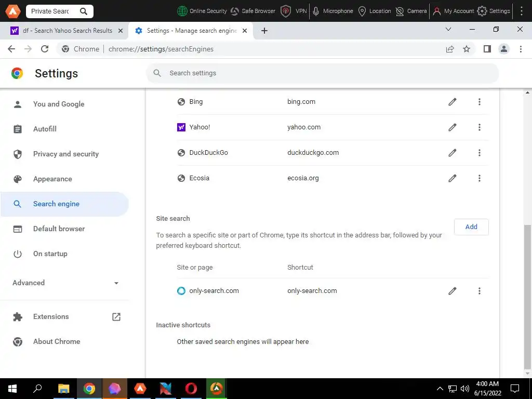Viewport: 532px width, 399px height.
Task: Click the address bar URL
Action: (x=161, y=49)
